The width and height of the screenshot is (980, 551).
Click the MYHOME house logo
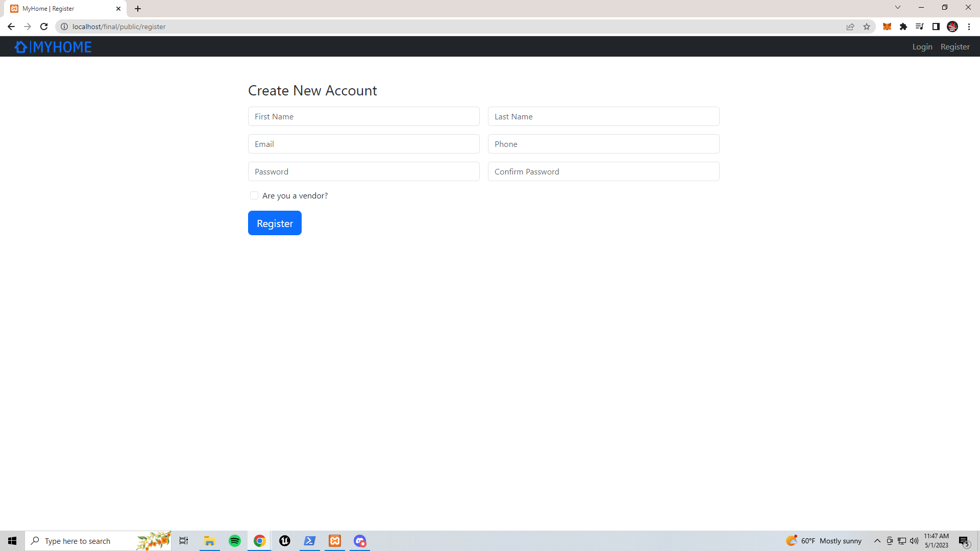click(21, 47)
